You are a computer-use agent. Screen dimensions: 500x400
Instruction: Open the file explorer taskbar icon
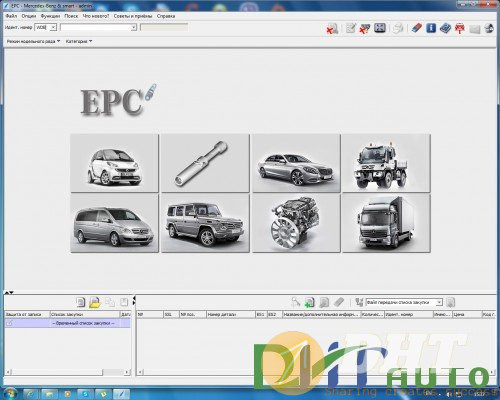pos(49,394)
